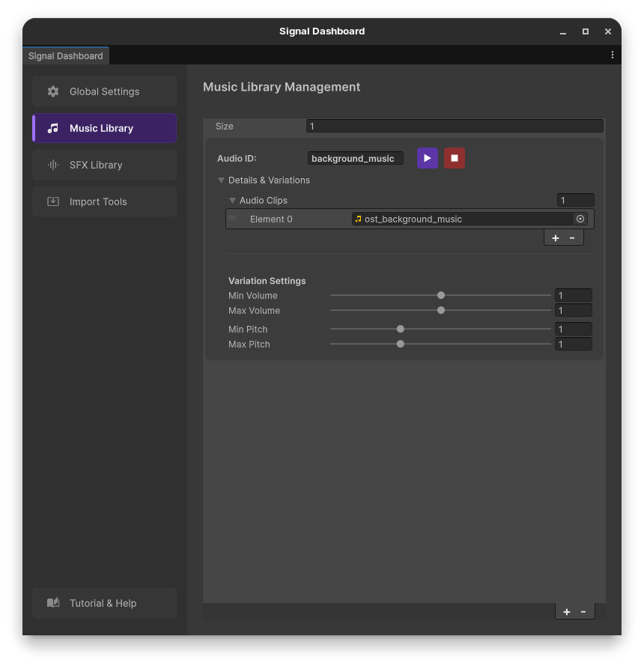Select the Music Library note icon
The width and height of the screenshot is (644, 666).
[x=53, y=128]
